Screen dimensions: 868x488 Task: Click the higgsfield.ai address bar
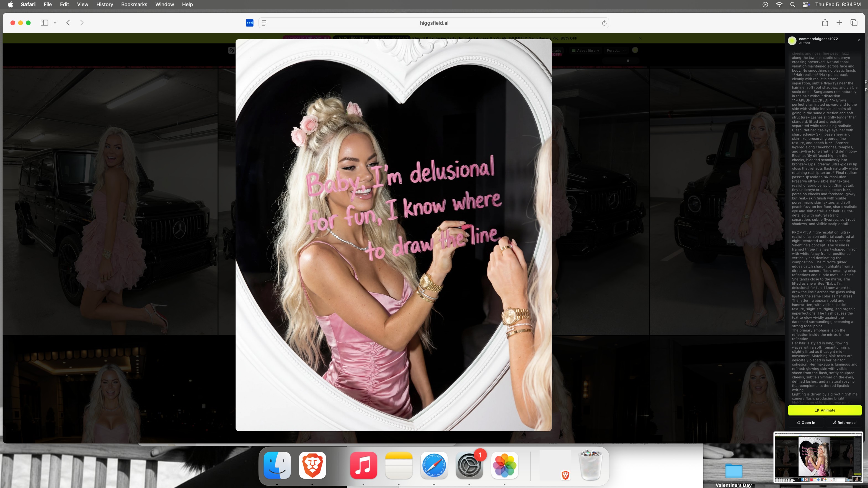pos(434,23)
